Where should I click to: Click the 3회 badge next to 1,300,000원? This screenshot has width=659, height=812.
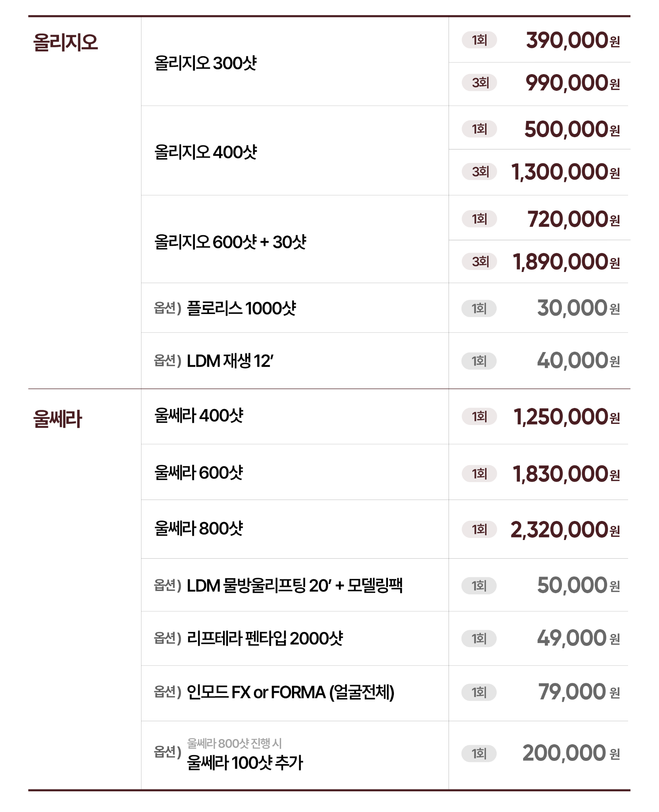pyautogui.click(x=479, y=172)
